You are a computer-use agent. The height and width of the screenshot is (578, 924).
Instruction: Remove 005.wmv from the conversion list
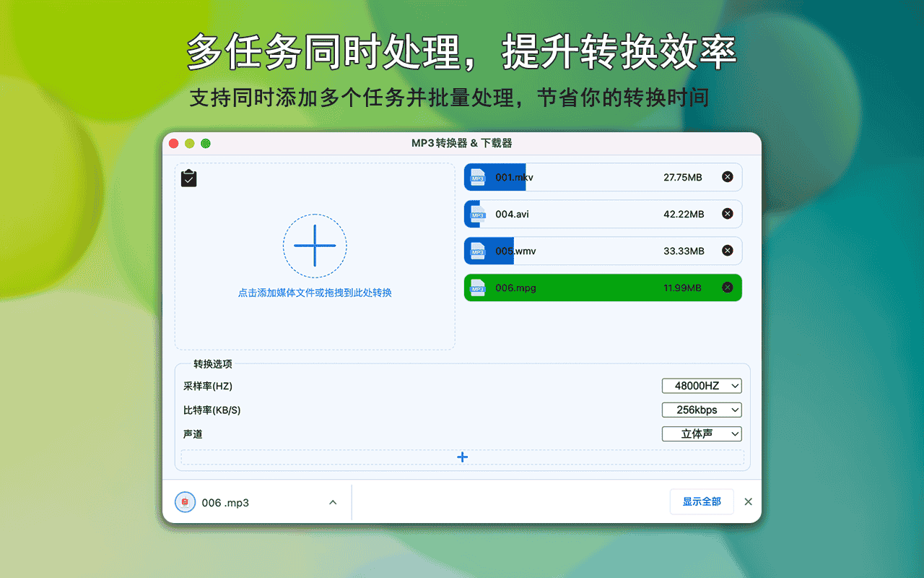[x=728, y=250]
